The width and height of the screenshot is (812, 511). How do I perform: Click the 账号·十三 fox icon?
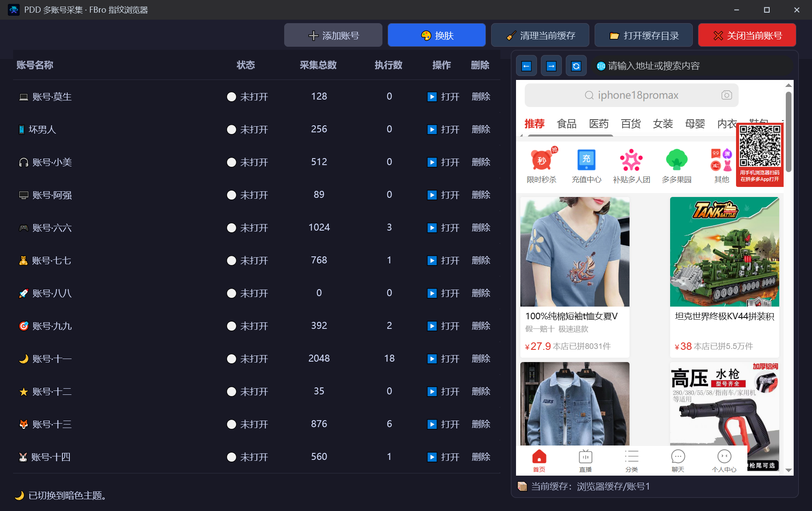tap(24, 425)
